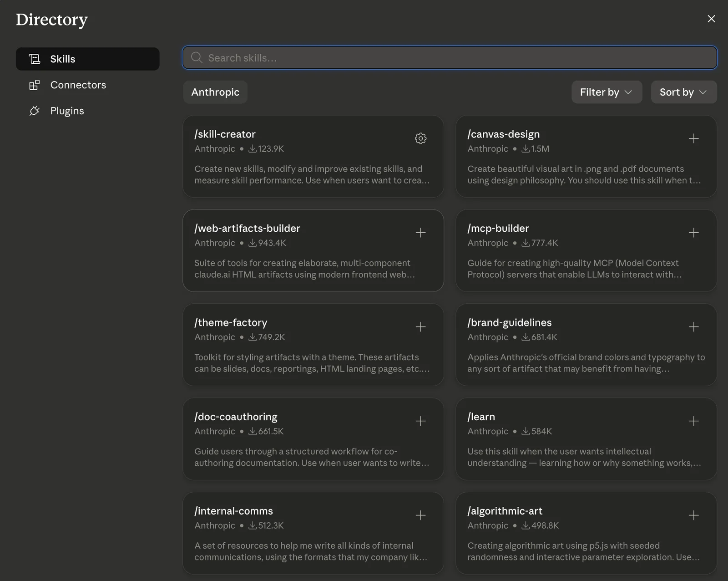Open the /theme-factory card title

pos(231,323)
